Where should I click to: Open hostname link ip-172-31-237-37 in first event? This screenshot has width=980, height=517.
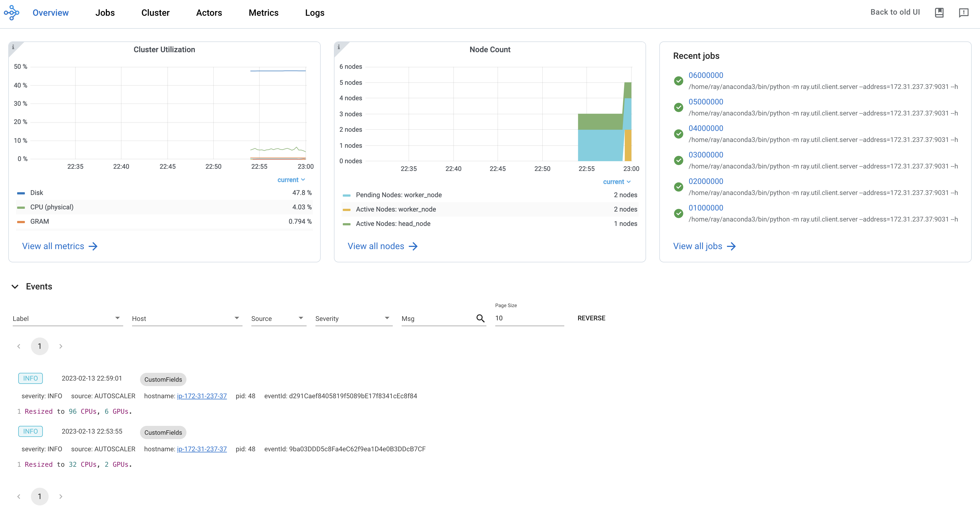pos(202,396)
